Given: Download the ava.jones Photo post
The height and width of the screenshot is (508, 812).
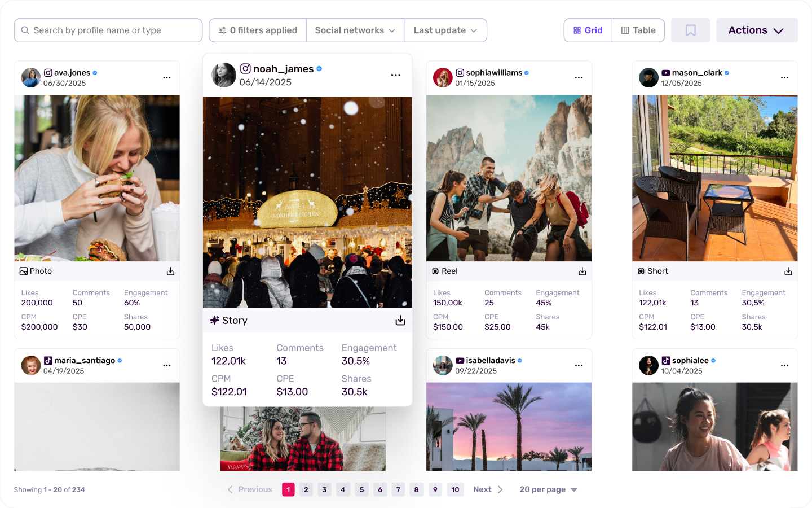Looking at the screenshot, I should click(x=170, y=271).
